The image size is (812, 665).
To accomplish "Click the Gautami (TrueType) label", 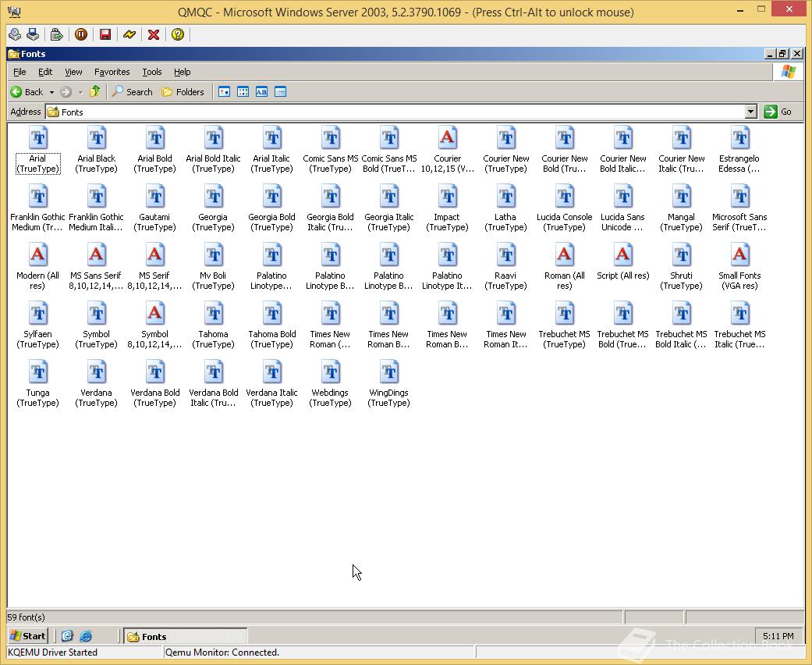I will tap(155, 222).
